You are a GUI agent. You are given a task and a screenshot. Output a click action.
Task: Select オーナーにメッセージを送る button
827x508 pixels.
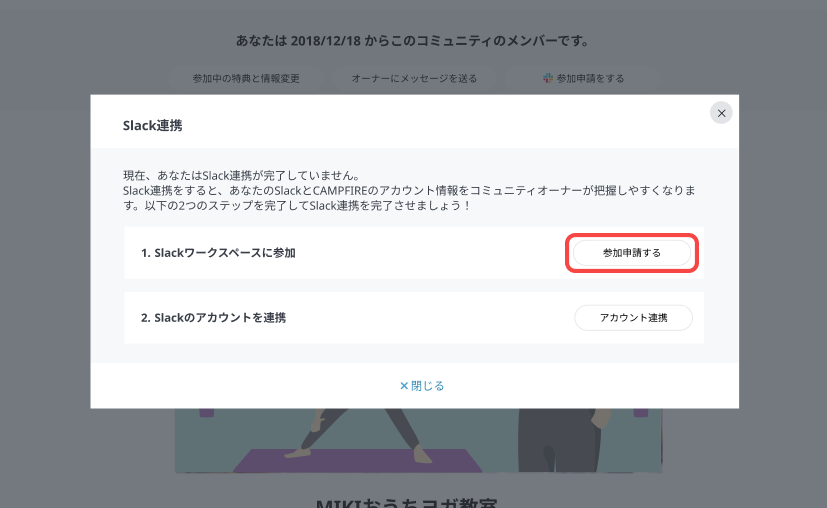click(414, 78)
